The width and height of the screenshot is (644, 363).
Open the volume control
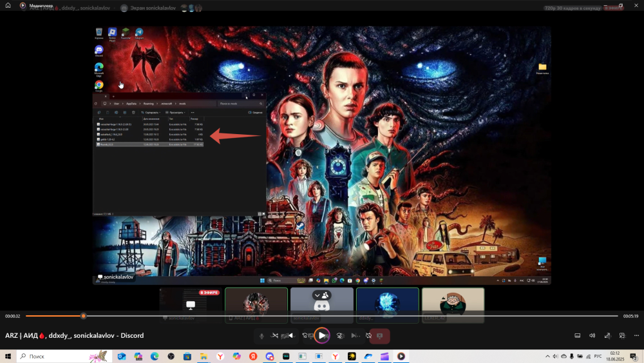(x=592, y=336)
